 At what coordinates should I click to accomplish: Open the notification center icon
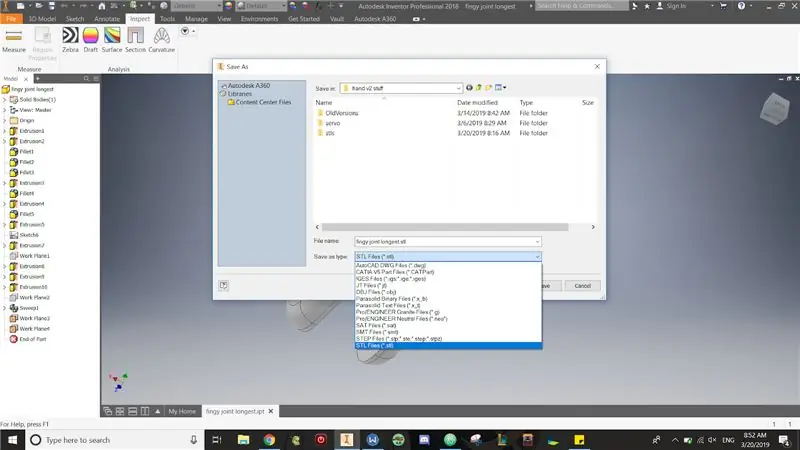click(784, 439)
